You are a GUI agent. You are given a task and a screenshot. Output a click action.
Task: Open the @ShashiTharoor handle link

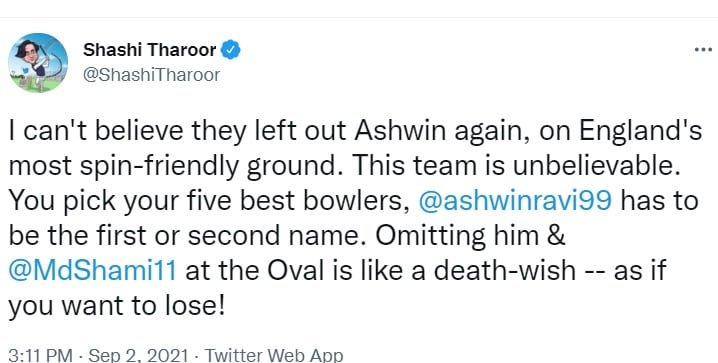click(x=152, y=75)
